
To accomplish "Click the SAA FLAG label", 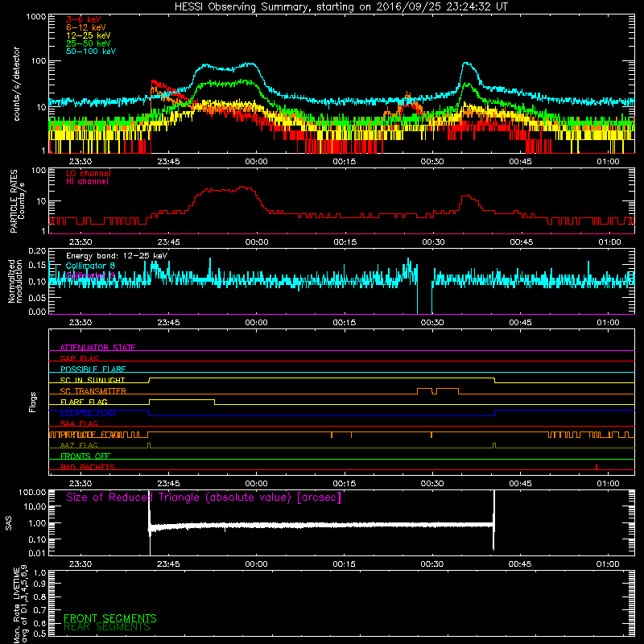I will tap(79, 423).
